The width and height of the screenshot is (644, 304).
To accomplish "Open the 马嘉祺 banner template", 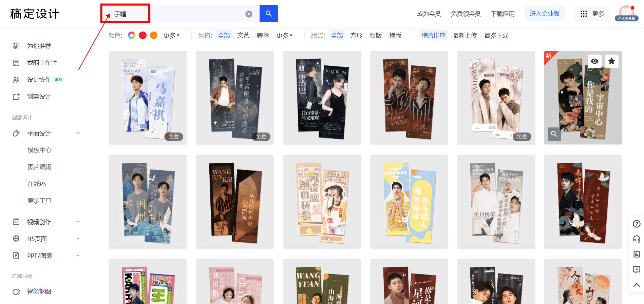I will tap(148, 98).
